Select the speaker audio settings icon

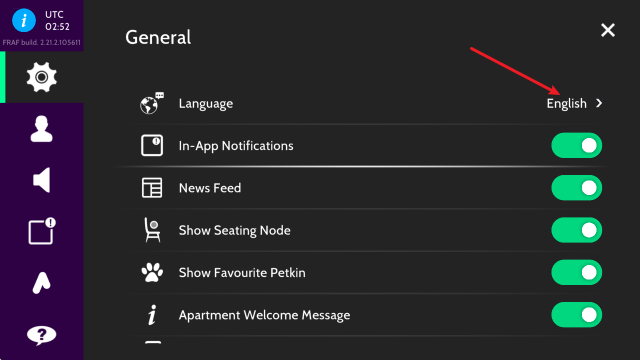[42, 180]
